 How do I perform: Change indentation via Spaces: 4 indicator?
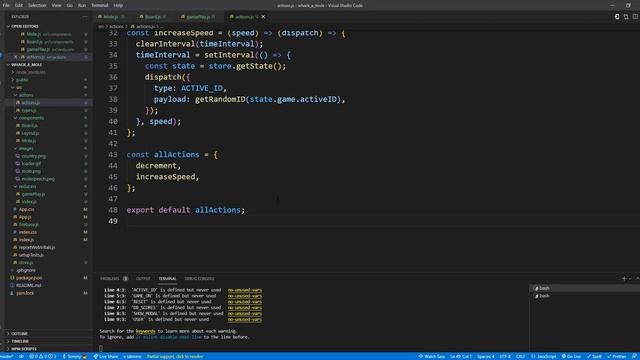[485, 356]
